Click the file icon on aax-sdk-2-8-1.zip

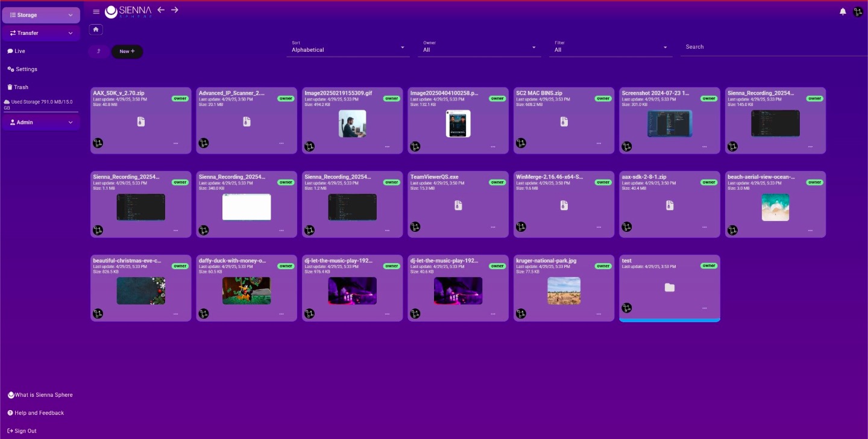point(670,205)
